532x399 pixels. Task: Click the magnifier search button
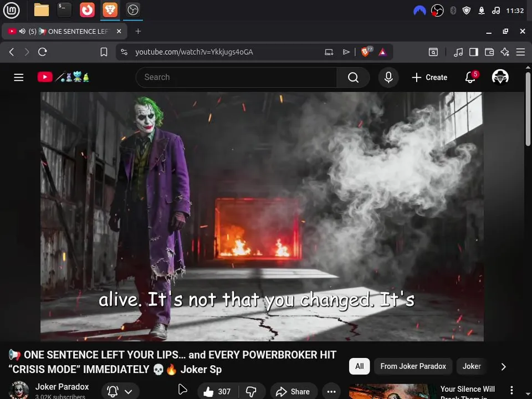point(353,78)
